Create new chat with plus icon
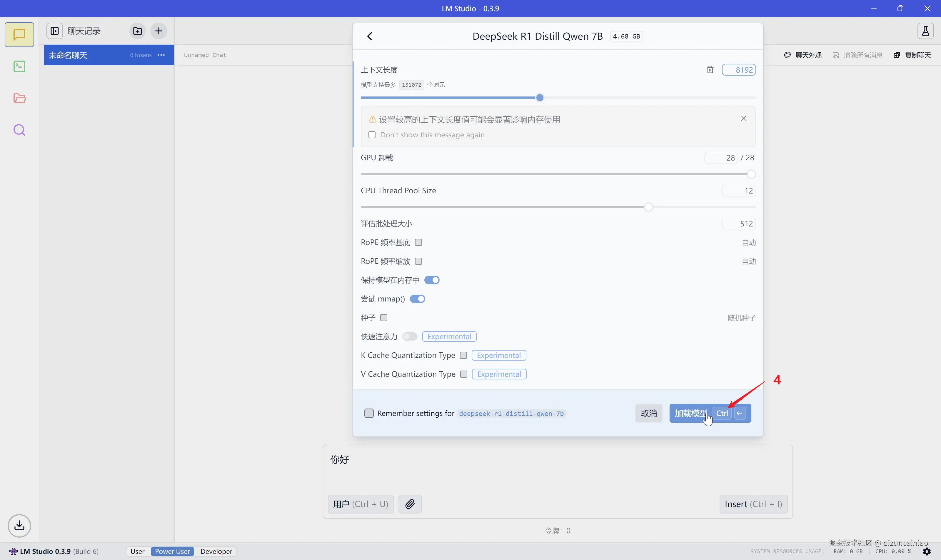 (x=159, y=31)
